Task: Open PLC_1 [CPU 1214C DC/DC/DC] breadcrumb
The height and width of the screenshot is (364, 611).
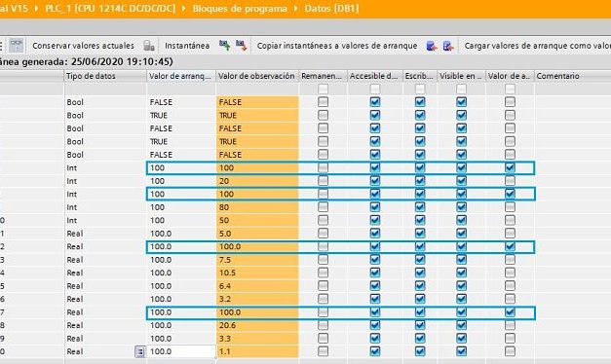Action: click(x=110, y=8)
